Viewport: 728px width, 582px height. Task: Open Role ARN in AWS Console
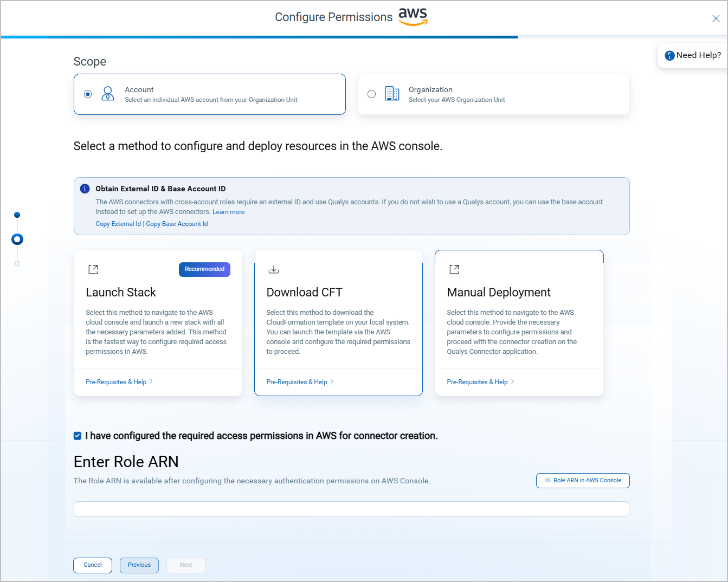click(582, 480)
